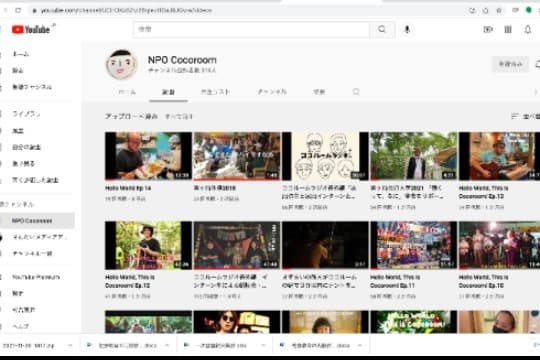Open YouTube Premium in sidebar
The width and height of the screenshot is (540, 360).
pyautogui.click(x=36, y=277)
